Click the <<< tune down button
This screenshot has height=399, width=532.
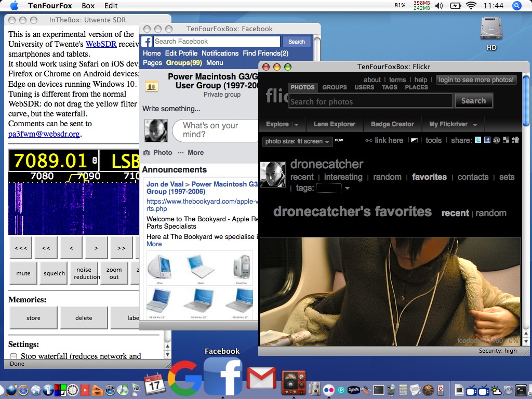(x=21, y=248)
